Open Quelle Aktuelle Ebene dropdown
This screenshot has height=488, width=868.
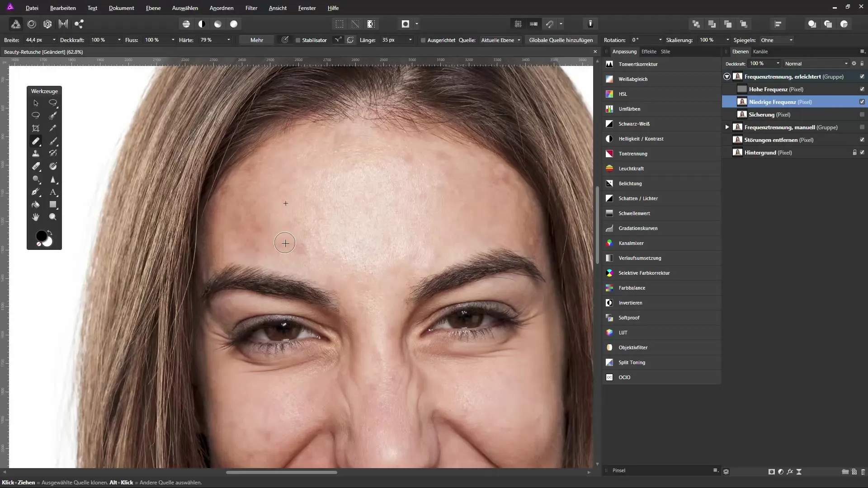click(501, 40)
